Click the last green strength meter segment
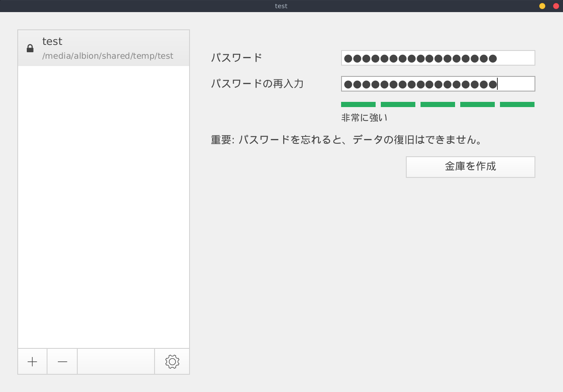 click(x=517, y=104)
